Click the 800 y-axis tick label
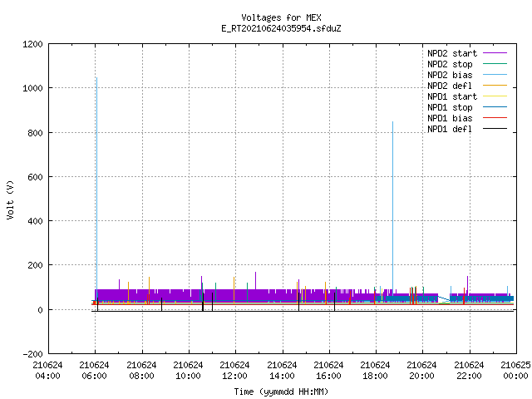The width and height of the screenshot is (532, 399). point(35,133)
